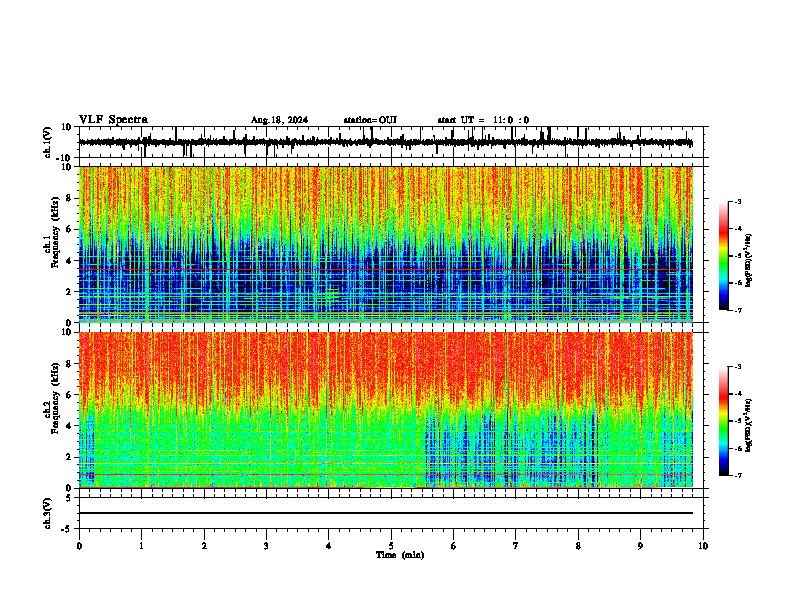The image size is (792, 612).
Task: Click the ch.3(V) flat line panel
Action: click(390, 513)
